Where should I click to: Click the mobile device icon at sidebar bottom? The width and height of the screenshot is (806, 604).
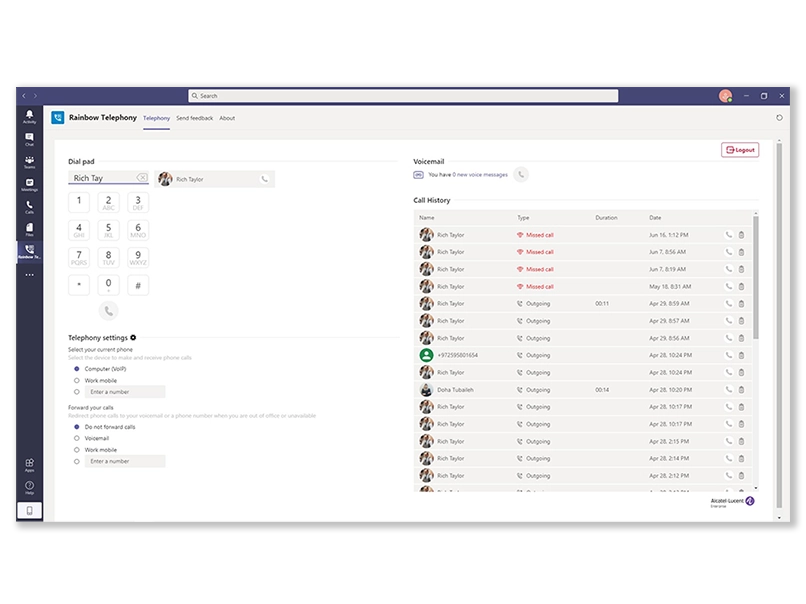coord(29,510)
